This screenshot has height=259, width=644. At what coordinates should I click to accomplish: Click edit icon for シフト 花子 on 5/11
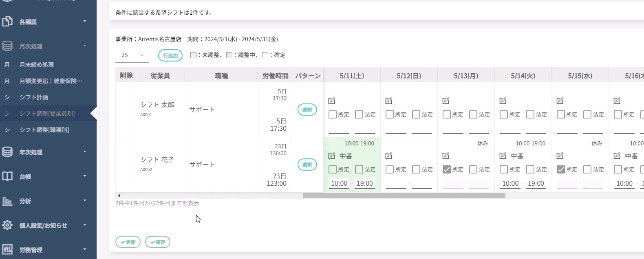click(332, 156)
